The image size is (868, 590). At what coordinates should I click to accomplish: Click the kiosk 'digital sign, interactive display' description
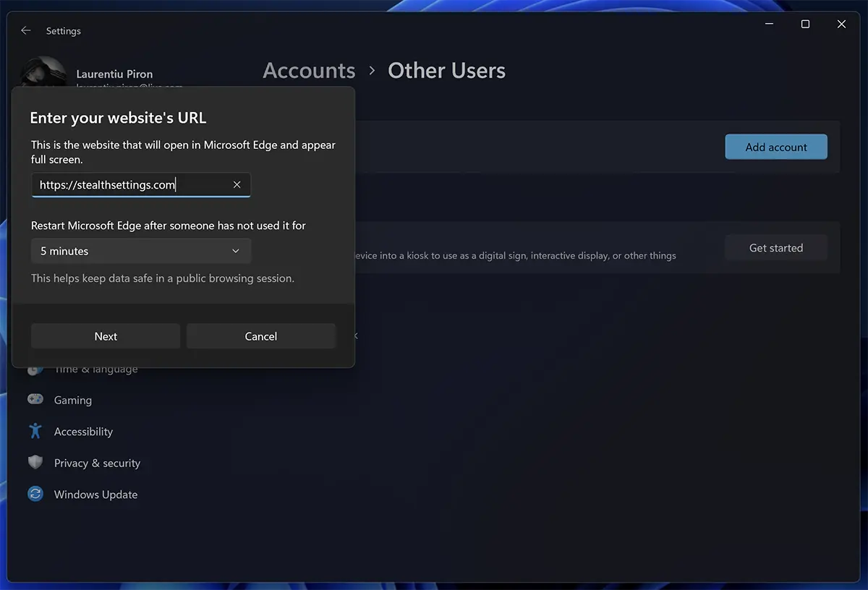(x=514, y=255)
